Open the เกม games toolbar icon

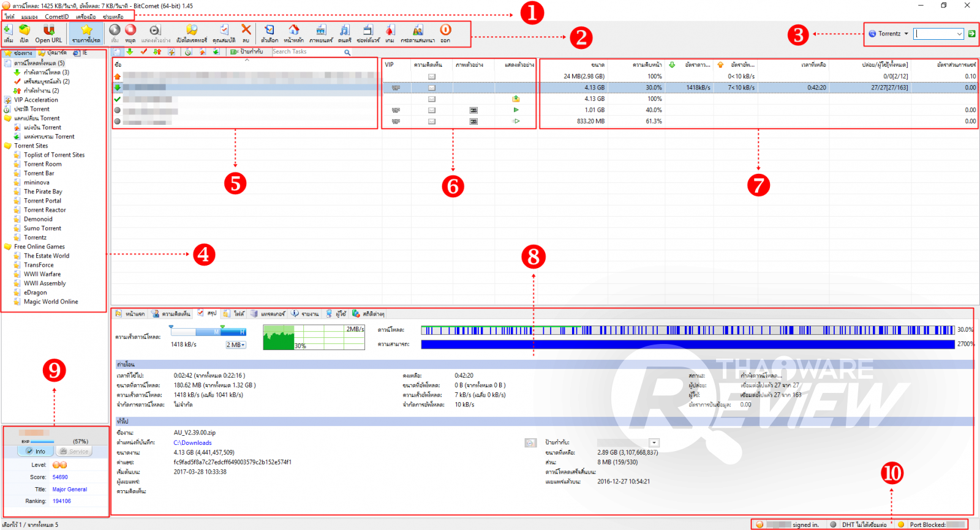click(390, 33)
